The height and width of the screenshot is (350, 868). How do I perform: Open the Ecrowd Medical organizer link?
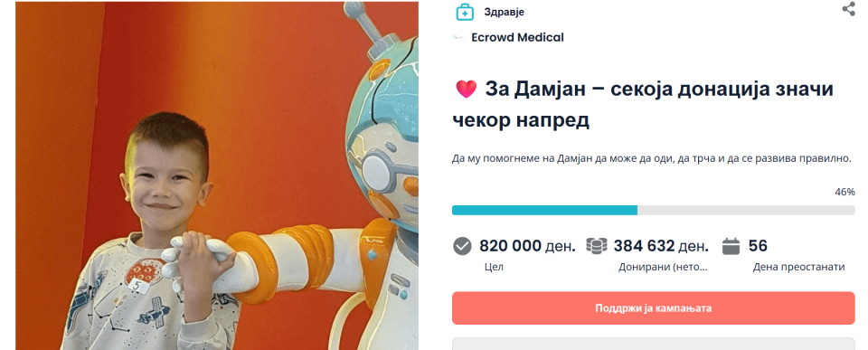click(517, 38)
